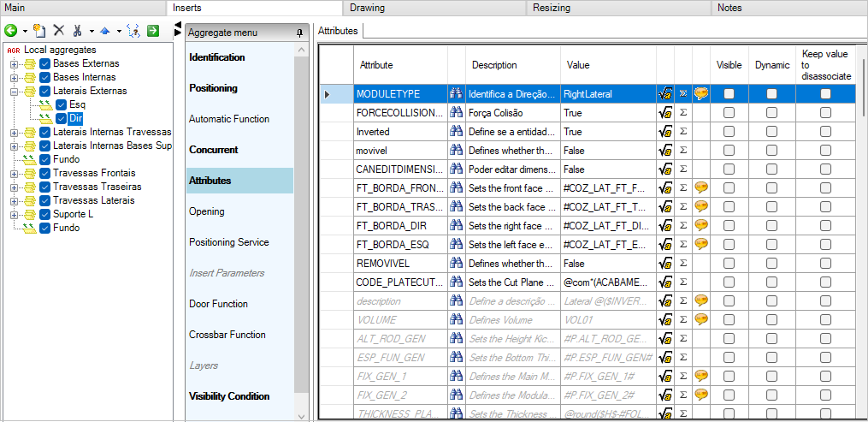
Task: Click the Attribute column header
Action: 400,65
